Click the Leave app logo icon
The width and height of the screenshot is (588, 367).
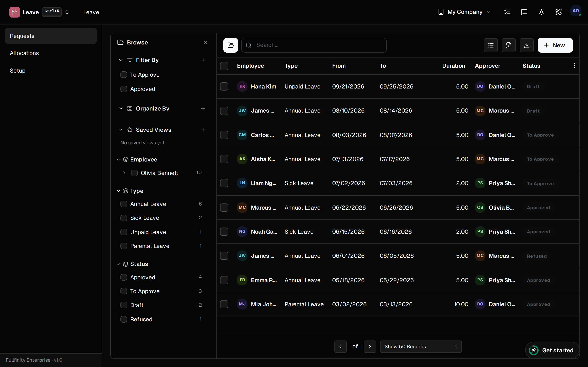point(14,12)
